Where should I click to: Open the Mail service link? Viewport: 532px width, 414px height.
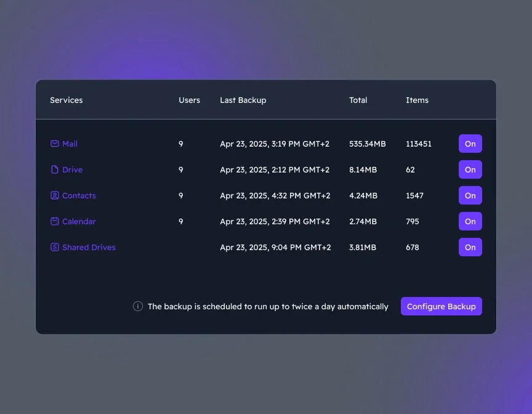pyautogui.click(x=70, y=144)
